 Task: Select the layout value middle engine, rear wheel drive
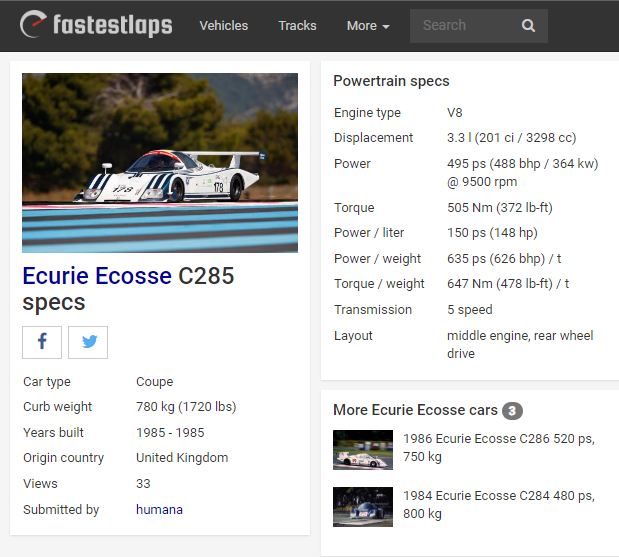click(520, 344)
